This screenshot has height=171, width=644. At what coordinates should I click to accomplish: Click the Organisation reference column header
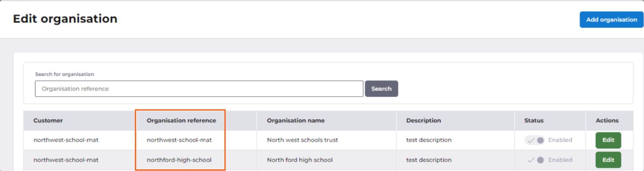pos(181,121)
